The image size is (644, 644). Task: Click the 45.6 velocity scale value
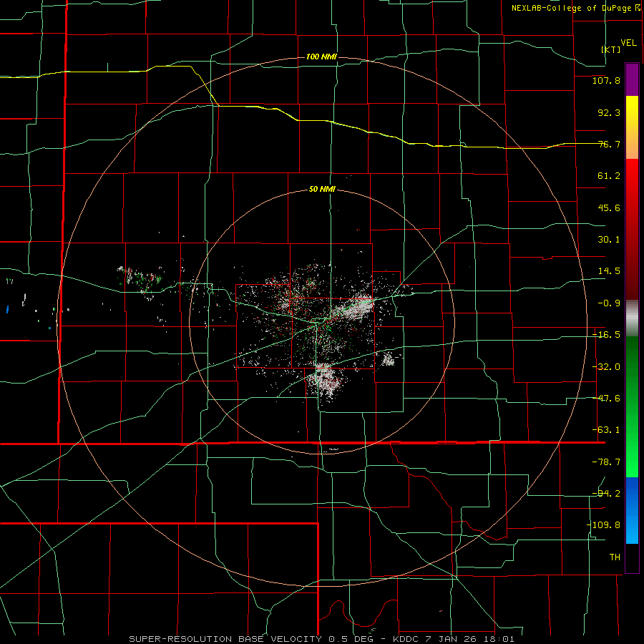(x=609, y=208)
